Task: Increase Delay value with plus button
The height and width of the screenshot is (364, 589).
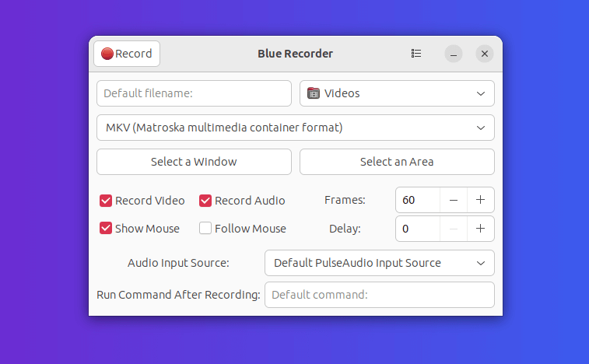Action: click(480, 229)
